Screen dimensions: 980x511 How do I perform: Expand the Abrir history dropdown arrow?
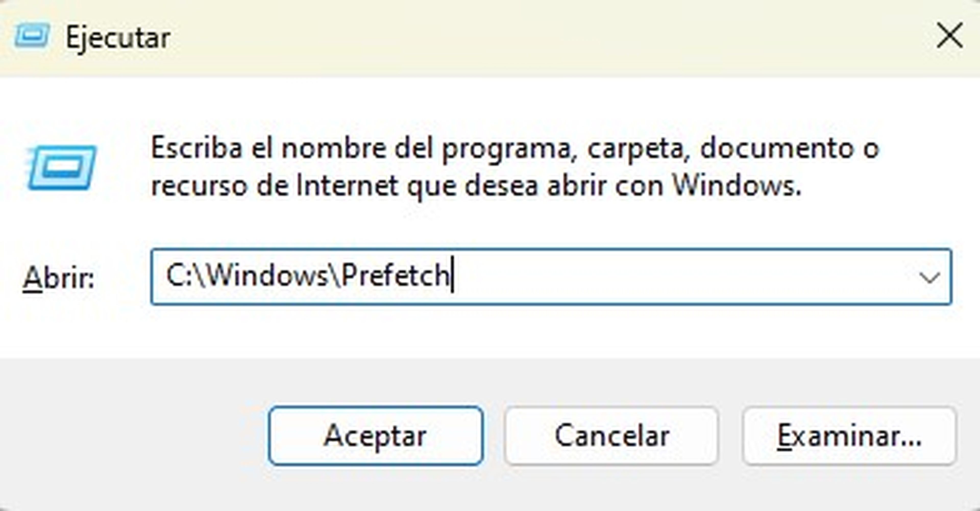click(929, 278)
